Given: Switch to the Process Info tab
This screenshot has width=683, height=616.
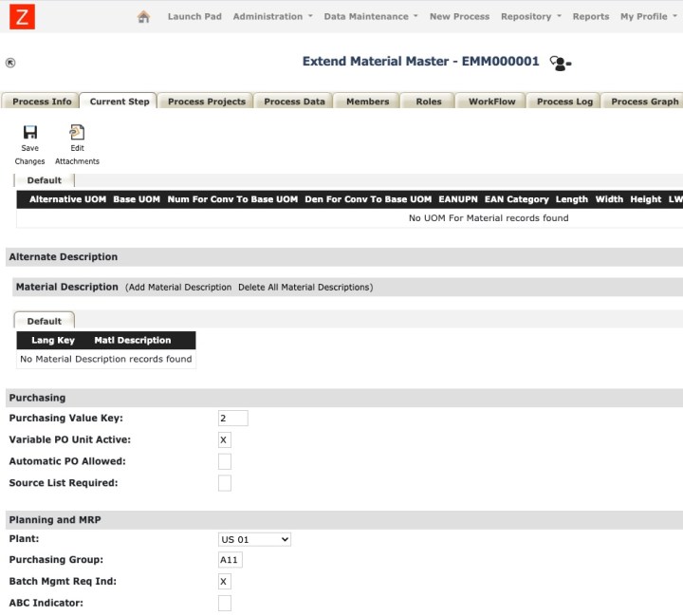Looking at the screenshot, I should (x=42, y=102).
